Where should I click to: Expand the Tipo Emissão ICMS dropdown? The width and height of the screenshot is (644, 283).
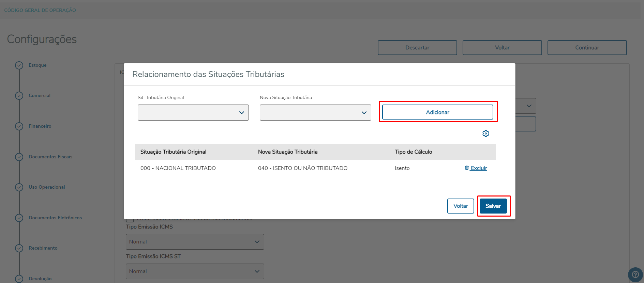click(195, 242)
